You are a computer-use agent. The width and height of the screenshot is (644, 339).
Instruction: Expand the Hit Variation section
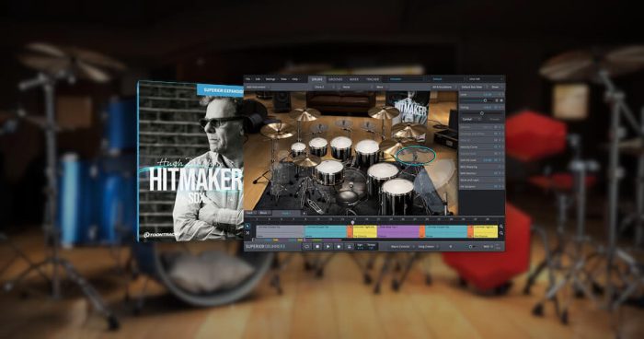tap(481, 186)
